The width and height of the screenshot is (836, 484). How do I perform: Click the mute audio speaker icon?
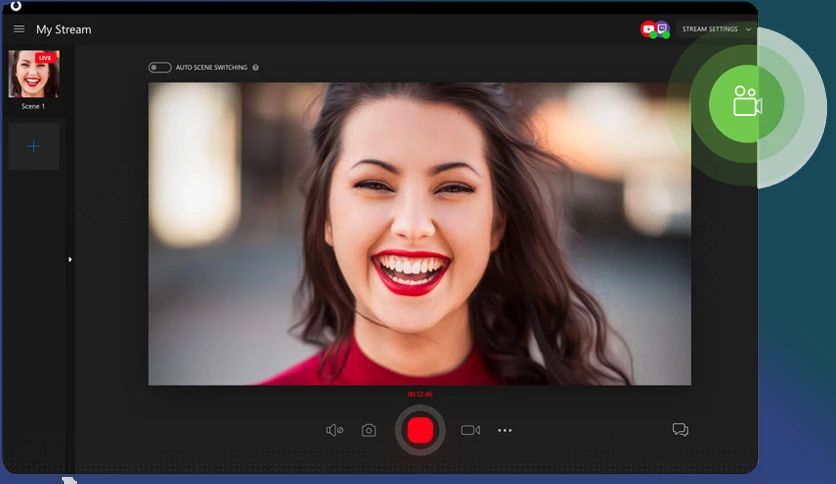pos(334,430)
